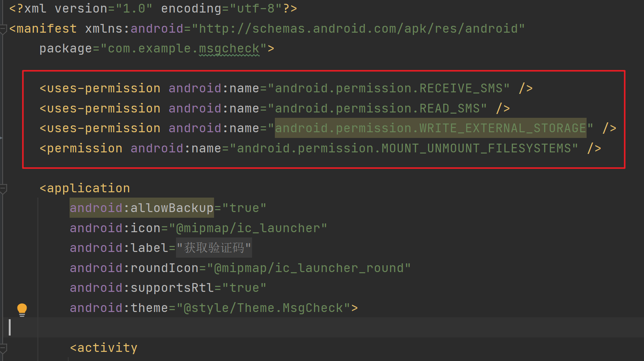Click the underlined msgcheck package name
The image size is (644, 361).
[229, 49]
